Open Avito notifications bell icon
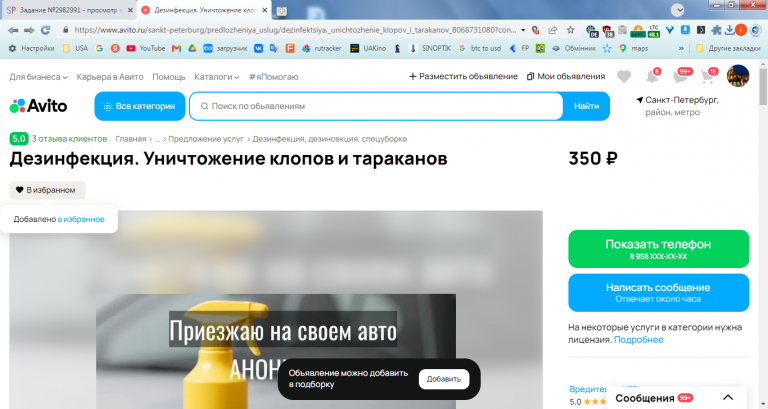The width and height of the screenshot is (768, 409). 652,77
